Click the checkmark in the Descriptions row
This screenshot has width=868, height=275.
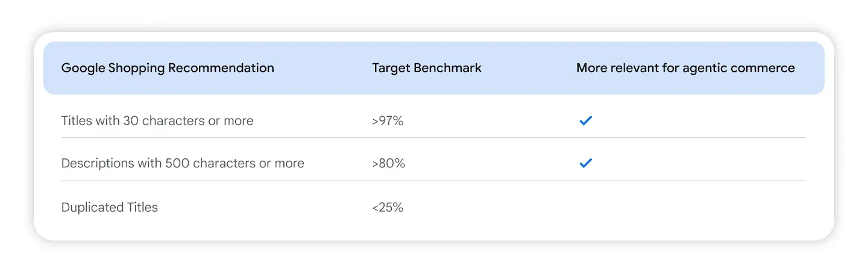[x=585, y=163]
